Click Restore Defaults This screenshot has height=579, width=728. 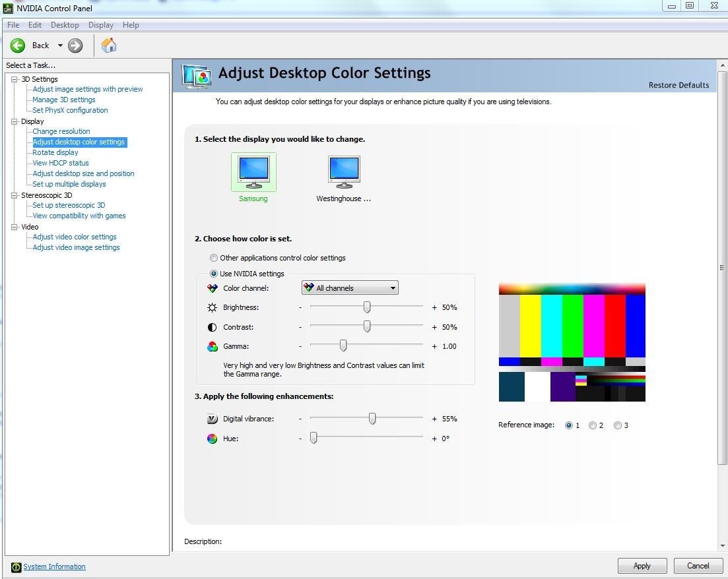(x=678, y=85)
